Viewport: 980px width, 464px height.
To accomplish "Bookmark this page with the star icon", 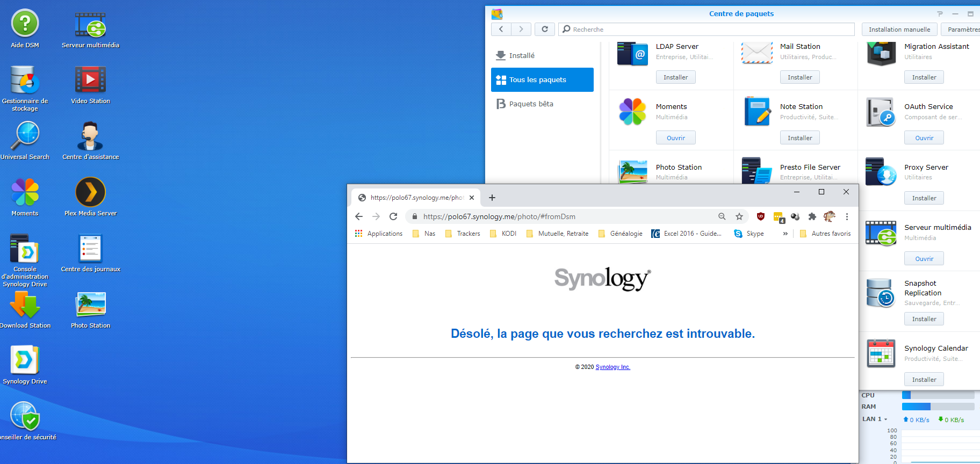I will [x=739, y=216].
